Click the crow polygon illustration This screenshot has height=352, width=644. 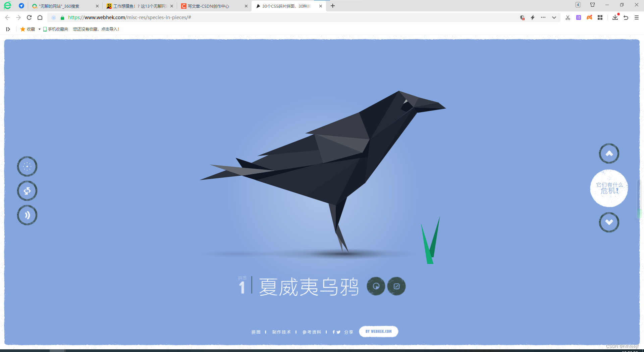323,171
